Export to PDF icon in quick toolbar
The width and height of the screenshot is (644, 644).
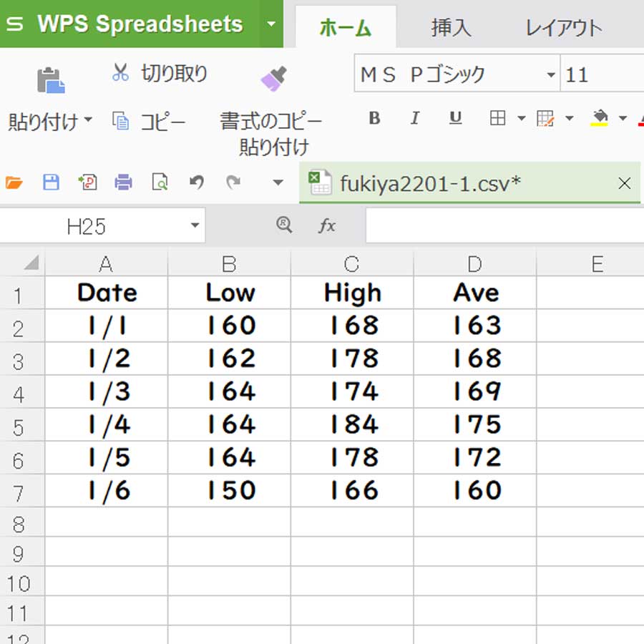pyautogui.click(x=87, y=182)
